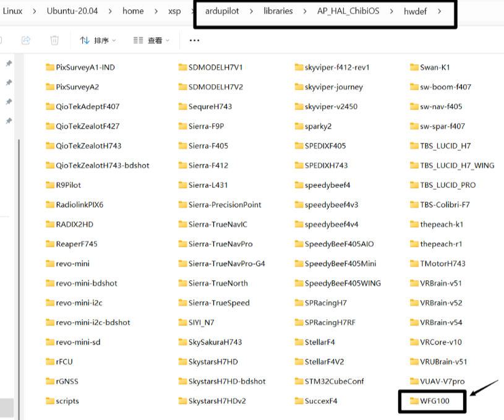The height and width of the screenshot is (420, 504).
Task: Open the 排序 sort dropdown
Action: (98, 40)
